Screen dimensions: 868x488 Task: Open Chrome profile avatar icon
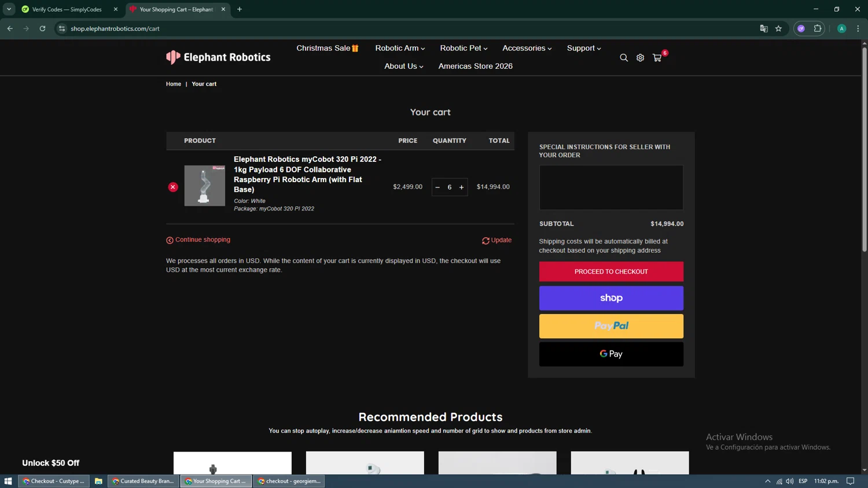click(841, 28)
